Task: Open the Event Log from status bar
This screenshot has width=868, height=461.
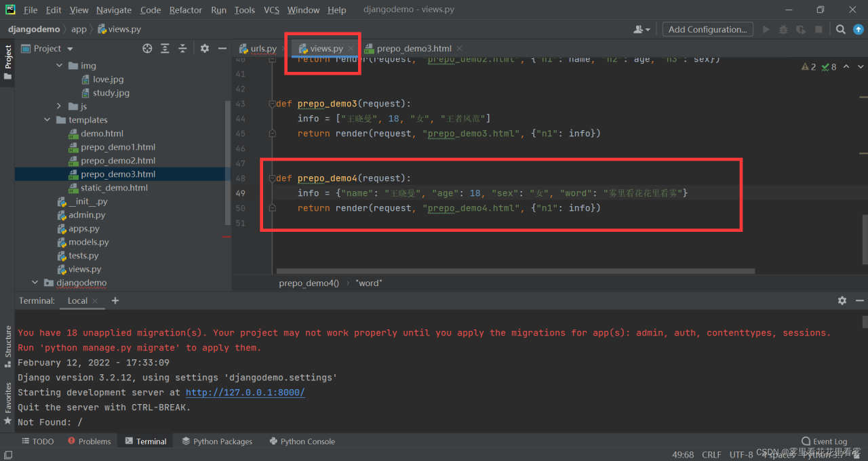Action: [824, 441]
